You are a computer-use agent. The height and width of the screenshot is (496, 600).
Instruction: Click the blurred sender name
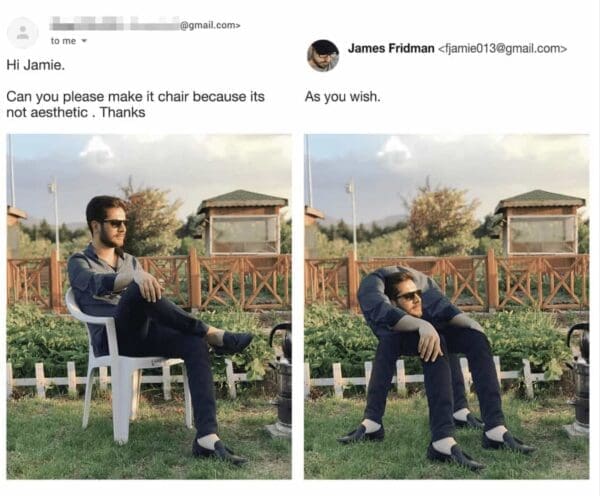[114, 24]
